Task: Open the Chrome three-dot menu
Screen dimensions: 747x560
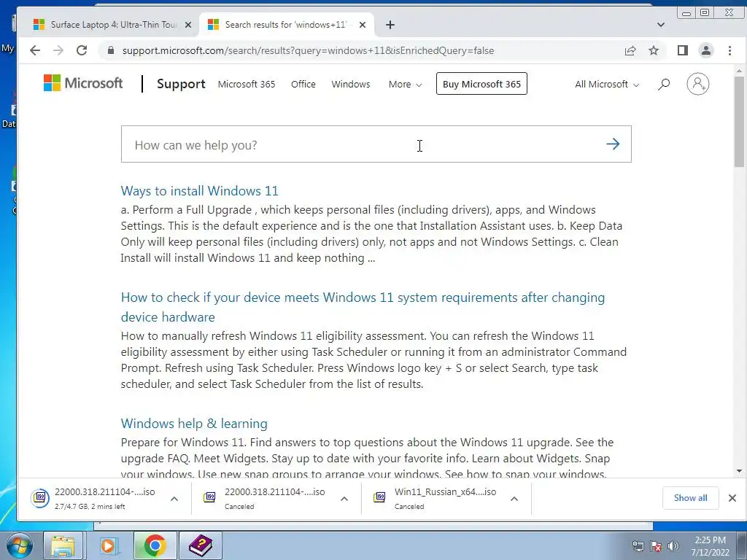Action: pos(729,50)
